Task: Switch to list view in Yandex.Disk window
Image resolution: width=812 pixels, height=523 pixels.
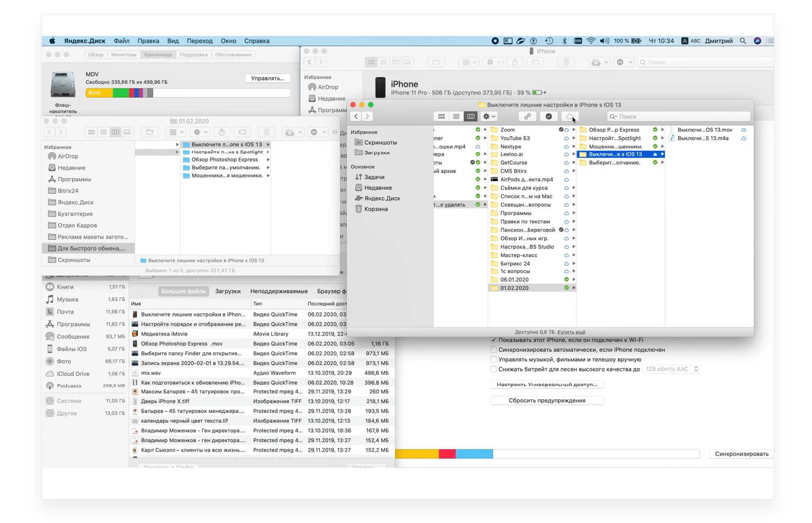Action: point(456,116)
